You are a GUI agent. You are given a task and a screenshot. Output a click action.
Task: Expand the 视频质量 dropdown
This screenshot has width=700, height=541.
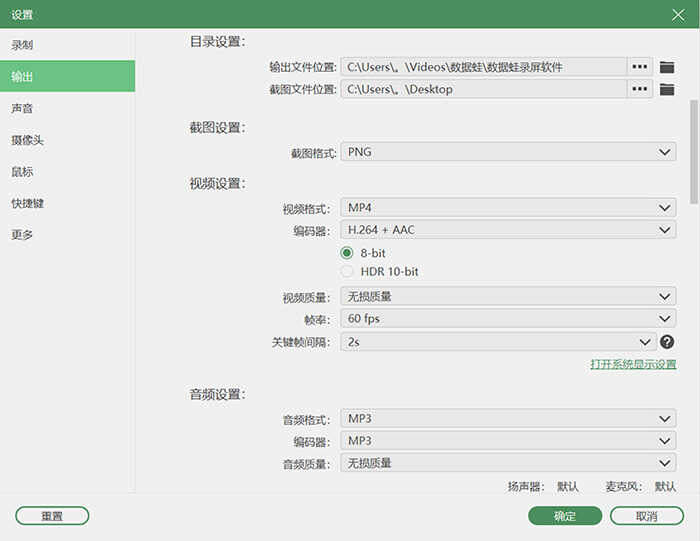pos(508,296)
